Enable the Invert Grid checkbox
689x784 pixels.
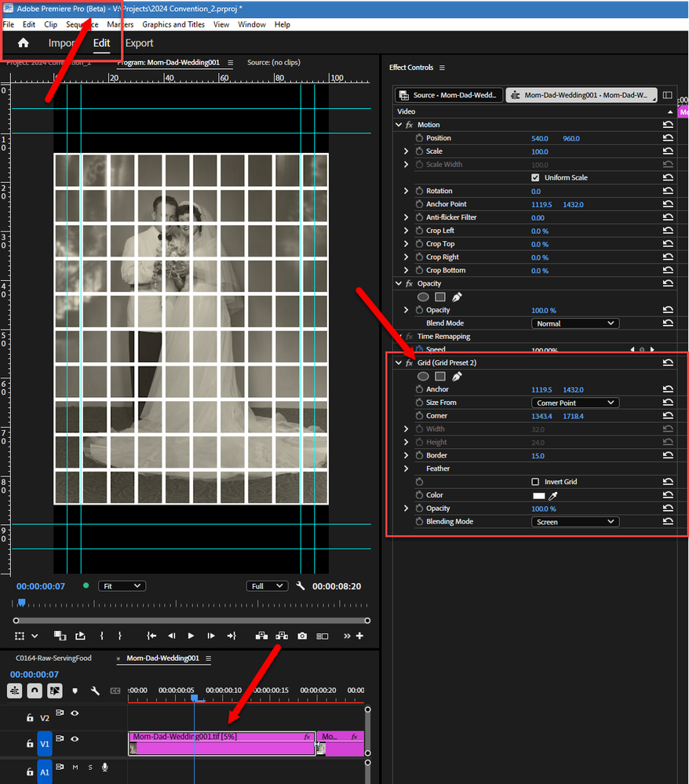(x=535, y=482)
